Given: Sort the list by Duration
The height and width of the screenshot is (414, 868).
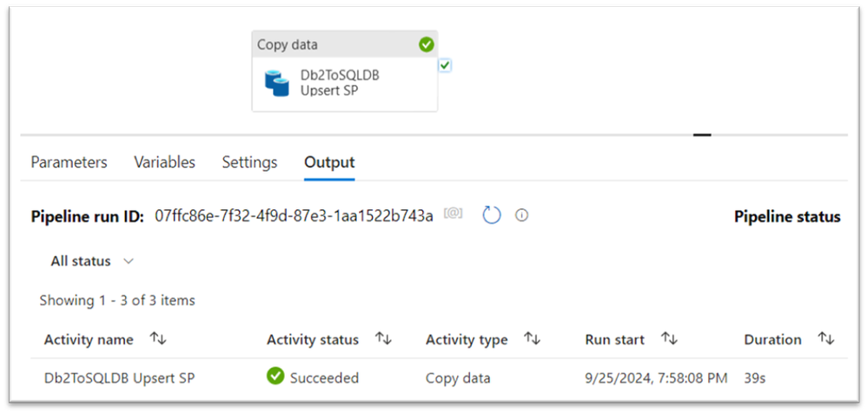Looking at the screenshot, I should point(826,339).
